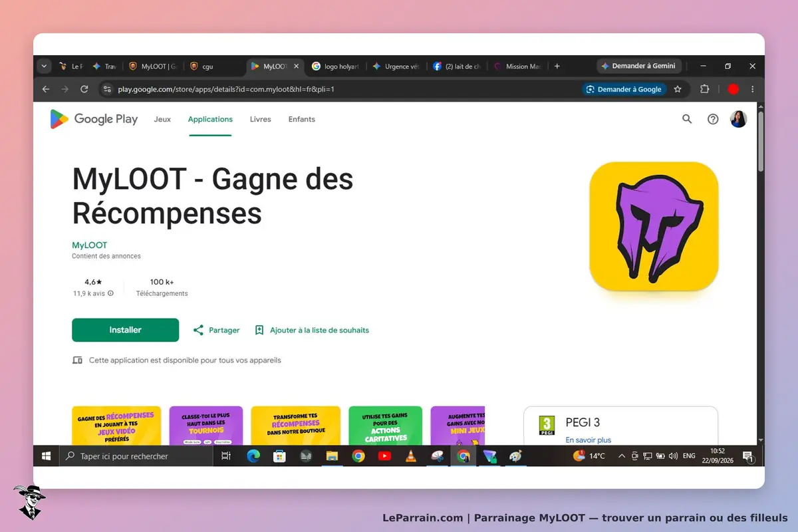Screen dimensions: 798x532
Task: Click the info icon next to 11,9 k avis
Action: coord(110,293)
